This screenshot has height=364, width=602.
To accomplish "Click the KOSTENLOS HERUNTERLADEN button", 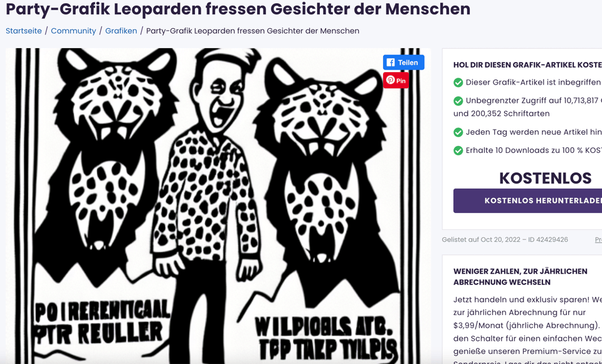I will point(527,200).
